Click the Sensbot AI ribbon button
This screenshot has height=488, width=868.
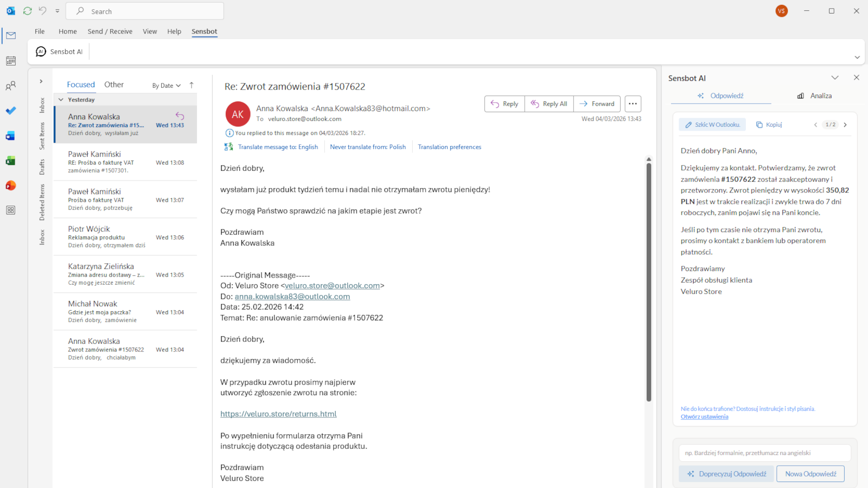click(x=59, y=52)
